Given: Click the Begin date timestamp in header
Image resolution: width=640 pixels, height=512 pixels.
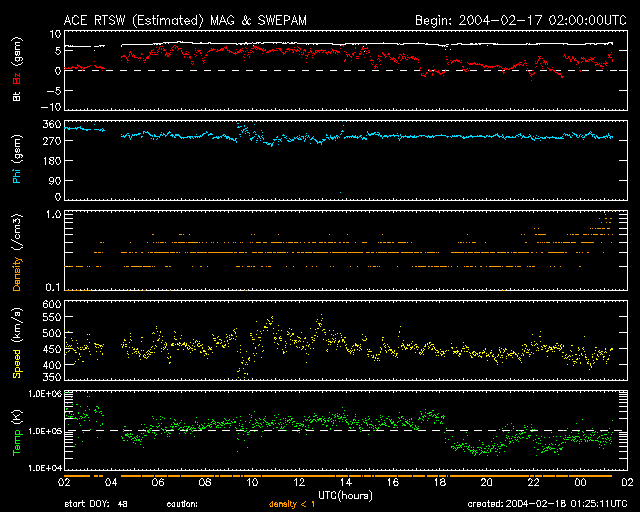Looking at the screenshot, I should (x=520, y=20).
